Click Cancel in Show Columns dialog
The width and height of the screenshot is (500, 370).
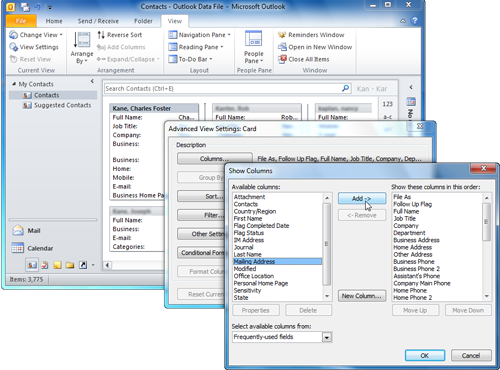pos(471,355)
